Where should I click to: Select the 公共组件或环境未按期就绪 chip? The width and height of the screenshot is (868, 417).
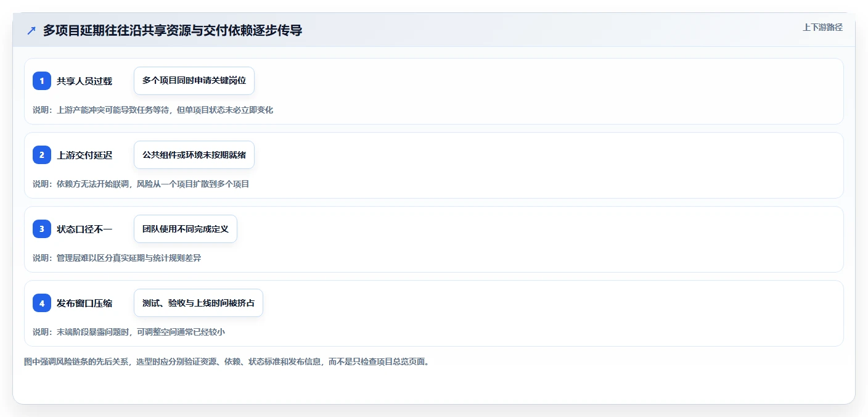[x=194, y=155]
